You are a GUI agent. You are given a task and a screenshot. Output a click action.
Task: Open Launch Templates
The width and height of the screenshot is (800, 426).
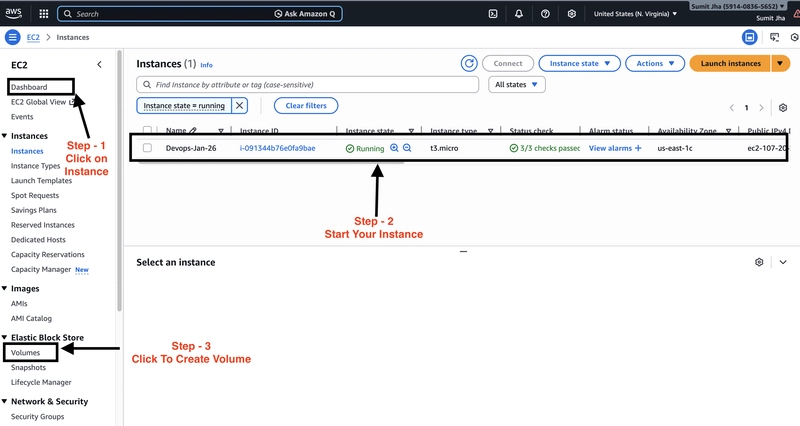click(x=41, y=181)
